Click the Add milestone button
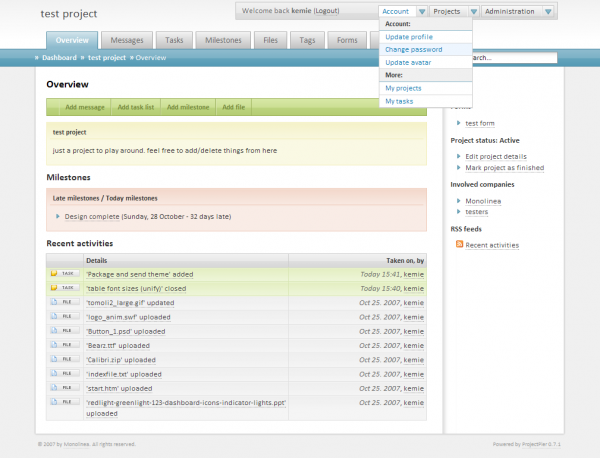The image size is (600, 458). pyautogui.click(x=188, y=107)
